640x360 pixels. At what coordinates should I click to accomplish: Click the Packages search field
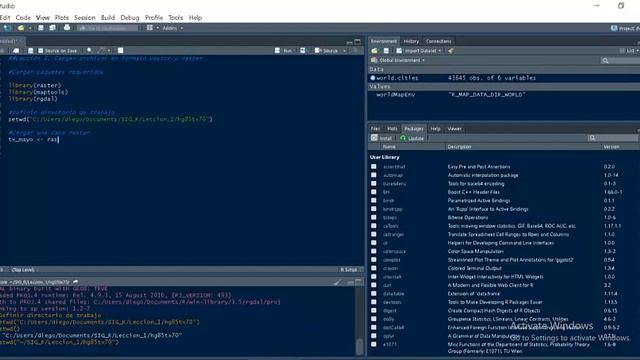pyautogui.click(x=612, y=138)
